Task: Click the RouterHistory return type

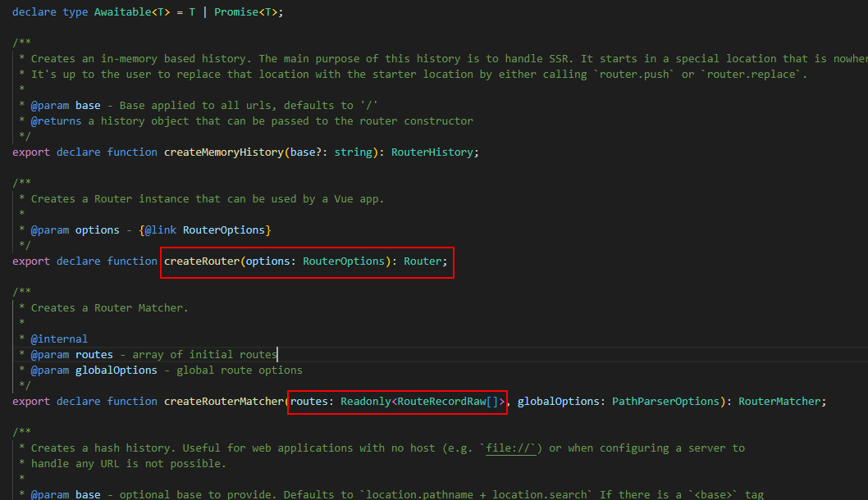Action: (x=432, y=152)
